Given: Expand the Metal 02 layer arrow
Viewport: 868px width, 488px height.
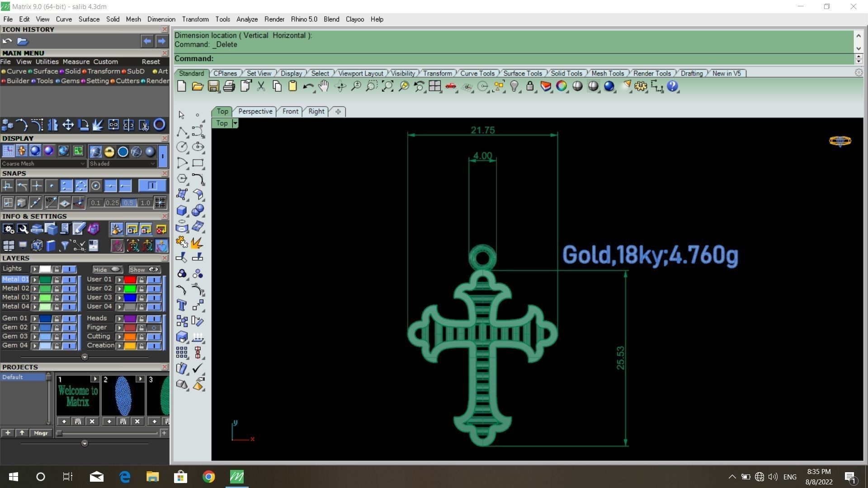Looking at the screenshot, I should [x=34, y=289].
